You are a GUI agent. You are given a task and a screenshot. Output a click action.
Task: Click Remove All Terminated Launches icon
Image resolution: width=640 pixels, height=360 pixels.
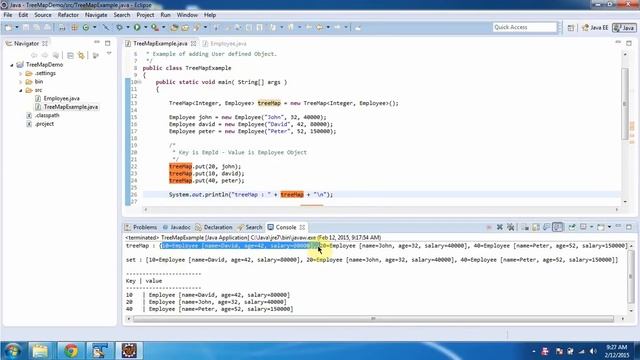[510, 227]
